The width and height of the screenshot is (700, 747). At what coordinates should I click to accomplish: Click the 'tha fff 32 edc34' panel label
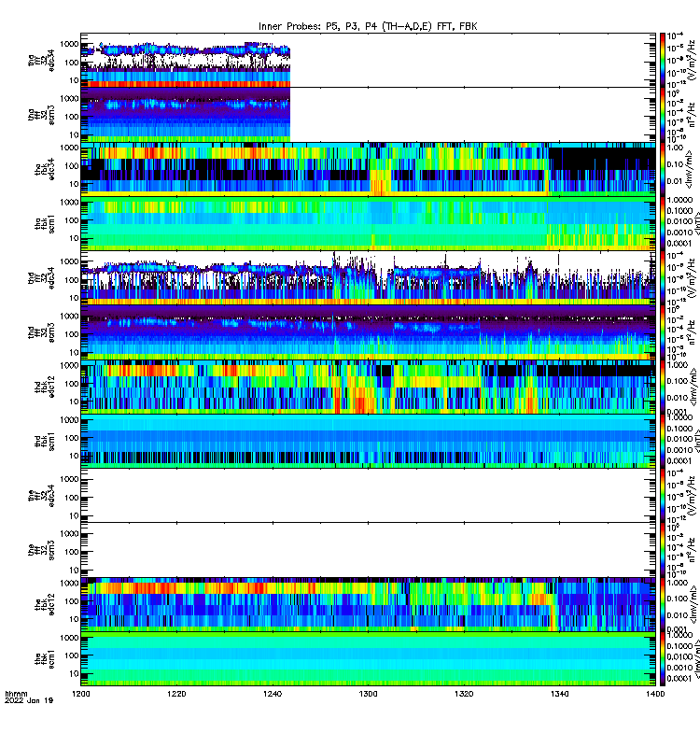(41, 61)
